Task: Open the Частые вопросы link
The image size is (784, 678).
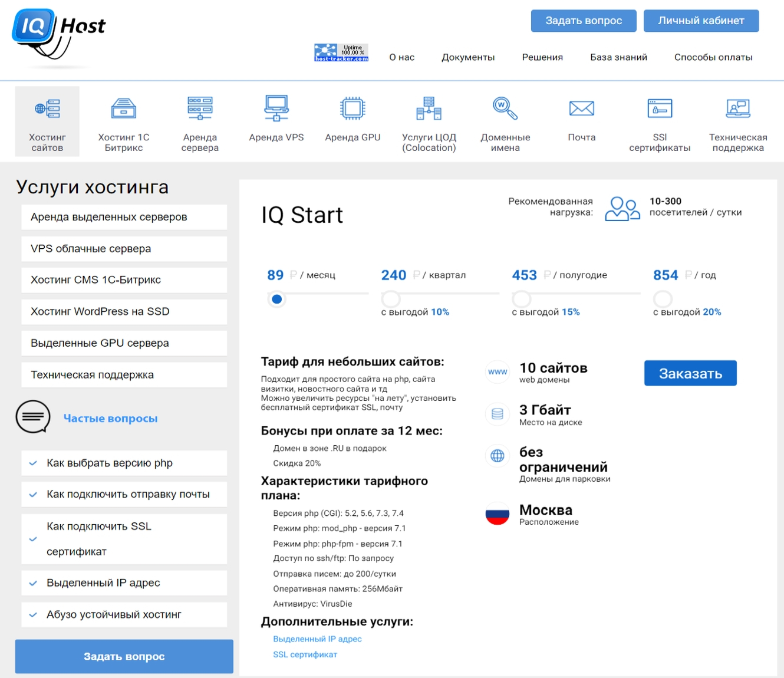Action: [x=110, y=419]
